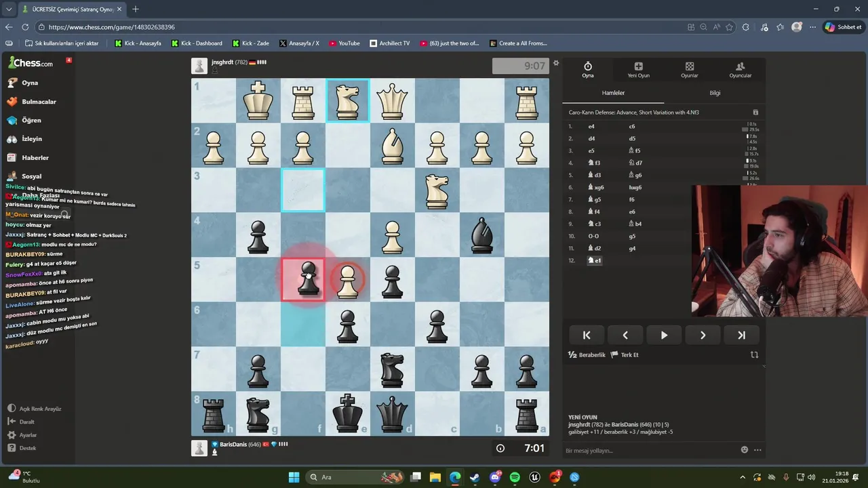
Task: Open browser extensions puzzle icon
Action: click(x=746, y=27)
